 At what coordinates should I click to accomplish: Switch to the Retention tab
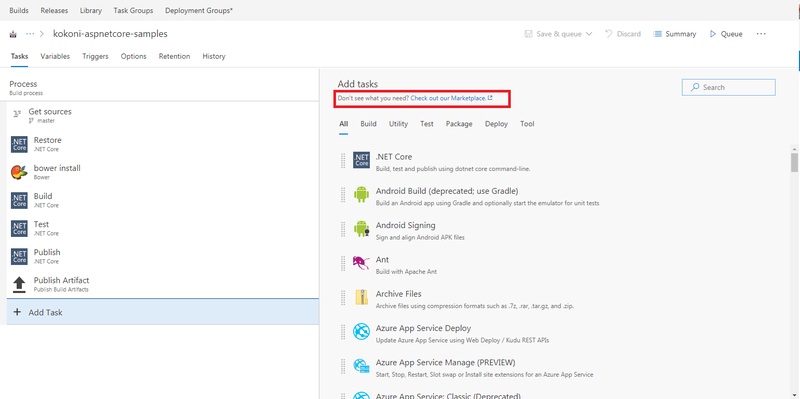tap(174, 56)
